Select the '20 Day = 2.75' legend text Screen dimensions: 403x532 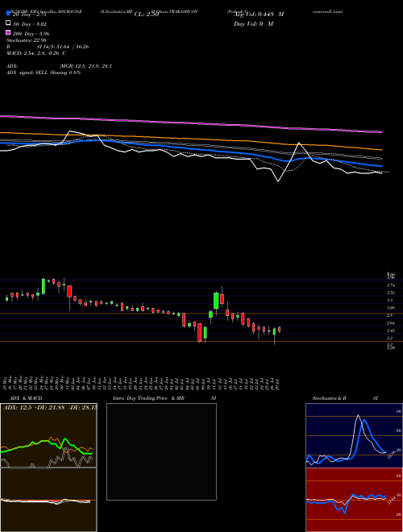tap(29, 15)
